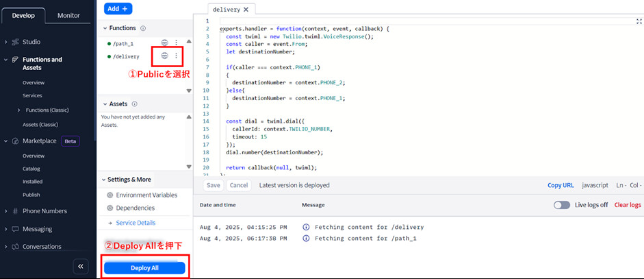Collapse the Functions and Assets sidebar group

[5, 60]
